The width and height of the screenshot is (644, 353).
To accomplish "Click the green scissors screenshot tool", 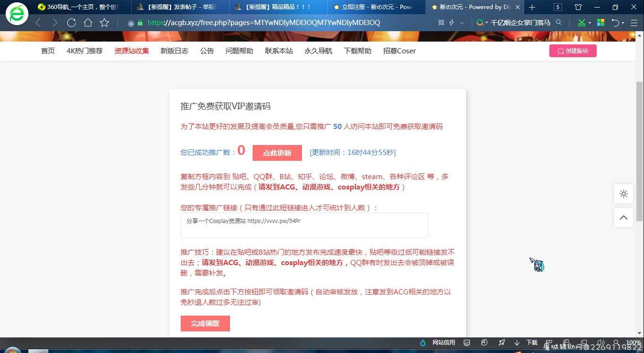I will (582, 23).
